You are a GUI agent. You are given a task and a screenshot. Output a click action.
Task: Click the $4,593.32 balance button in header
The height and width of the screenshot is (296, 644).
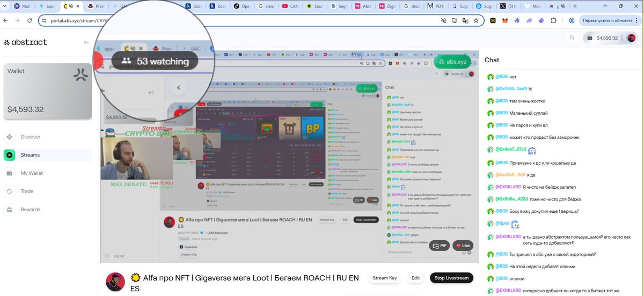tap(602, 38)
